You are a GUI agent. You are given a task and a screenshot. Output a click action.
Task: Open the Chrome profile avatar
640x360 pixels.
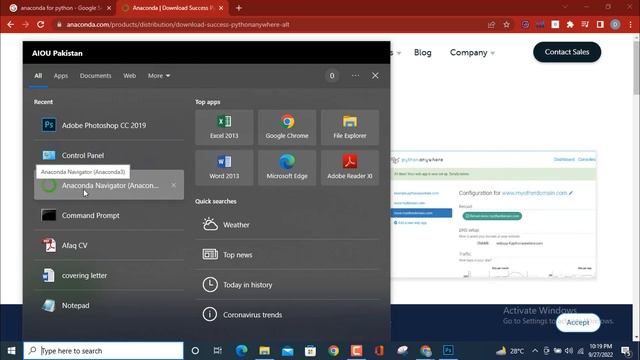pos(616,24)
